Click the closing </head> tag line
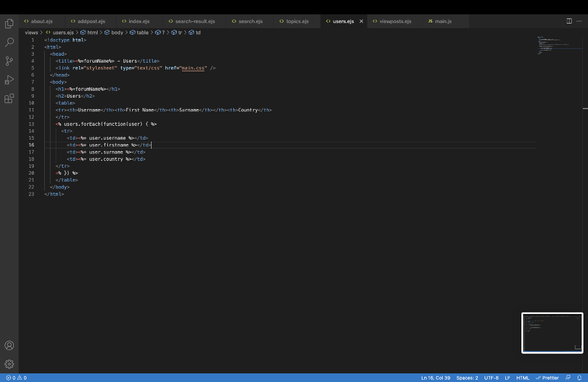 pyautogui.click(x=60, y=75)
